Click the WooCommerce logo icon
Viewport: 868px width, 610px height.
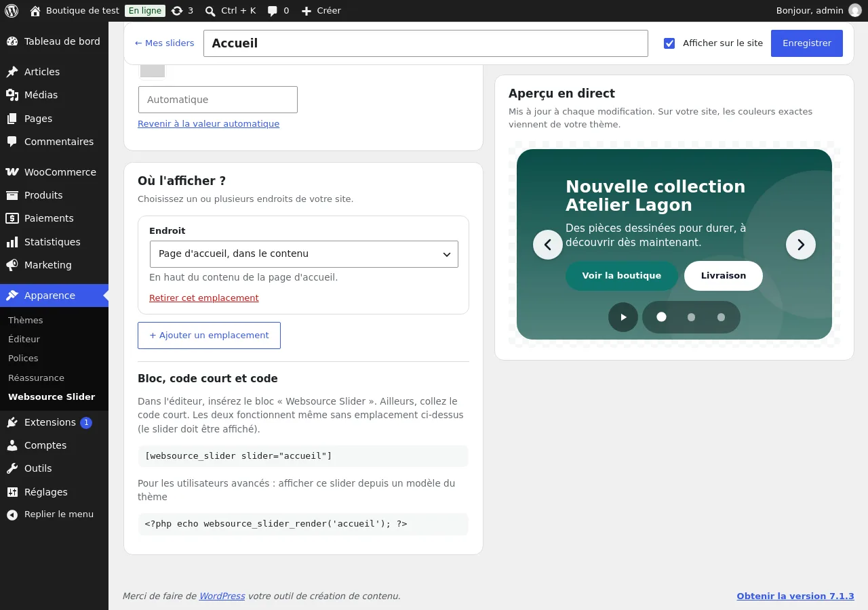[12, 172]
